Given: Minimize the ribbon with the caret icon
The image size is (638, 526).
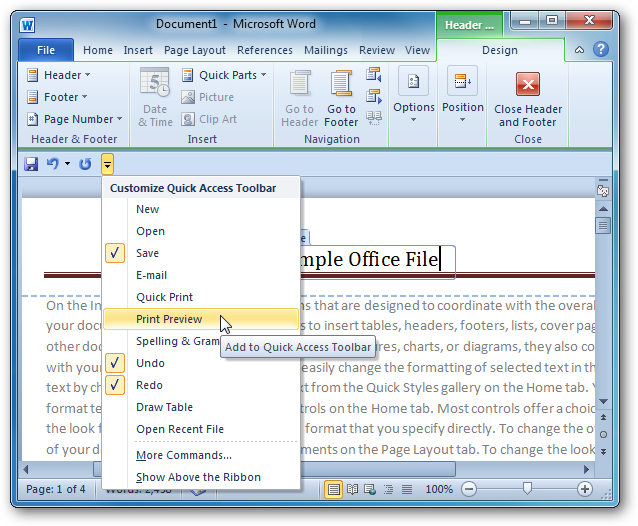Looking at the screenshot, I should point(579,50).
